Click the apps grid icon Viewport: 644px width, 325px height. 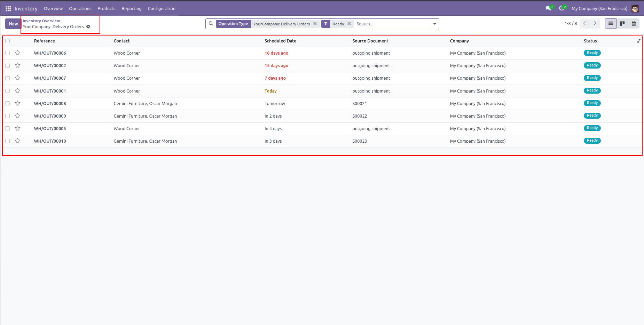(8, 8)
